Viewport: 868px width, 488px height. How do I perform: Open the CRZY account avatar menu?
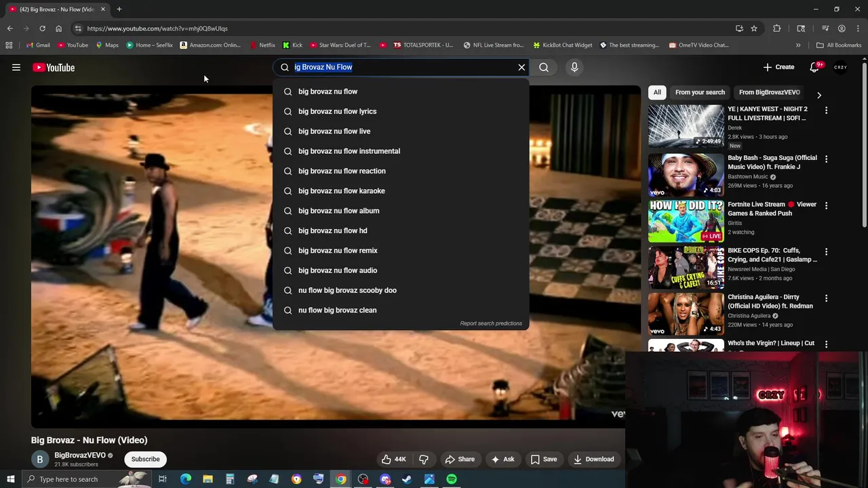(x=840, y=67)
